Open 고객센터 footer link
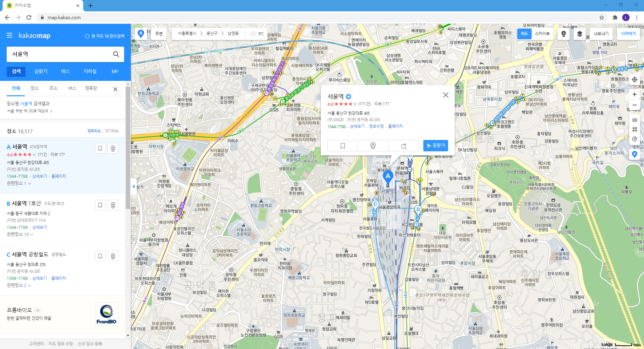The width and height of the screenshot is (644, 349). pos(36,344)
